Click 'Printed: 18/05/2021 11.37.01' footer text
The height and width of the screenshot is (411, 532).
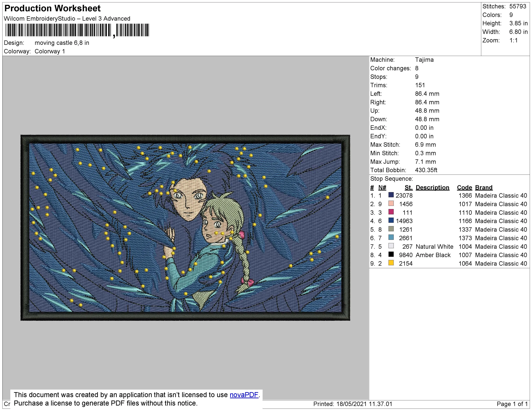point(353,404)
